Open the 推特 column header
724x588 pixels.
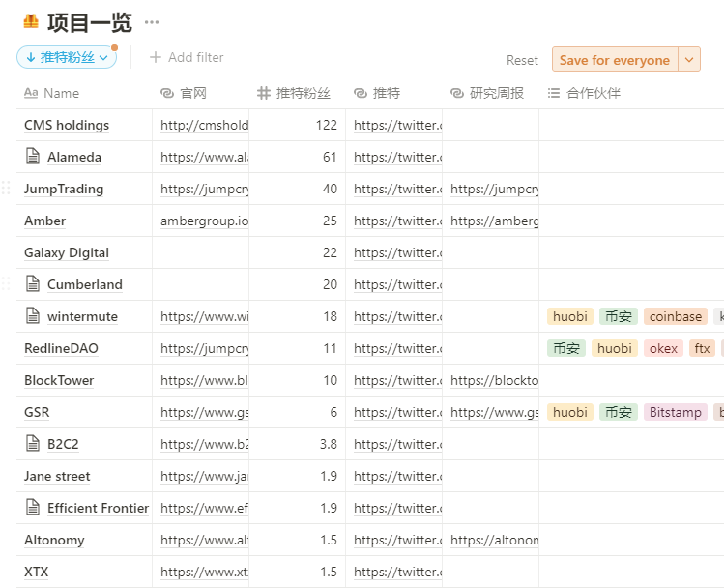click(x=377, y=93)
